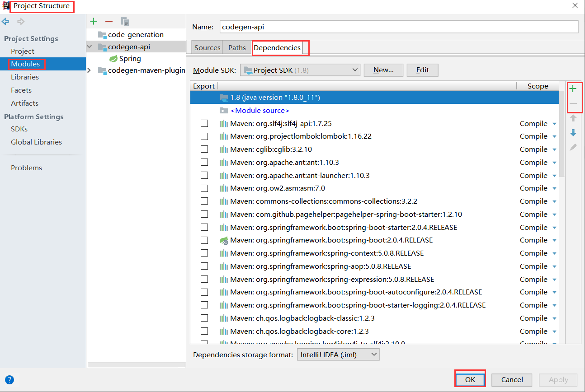Move dependency down with blue down arrow
The image size is (585, 392).
click(x=573, y=133)
